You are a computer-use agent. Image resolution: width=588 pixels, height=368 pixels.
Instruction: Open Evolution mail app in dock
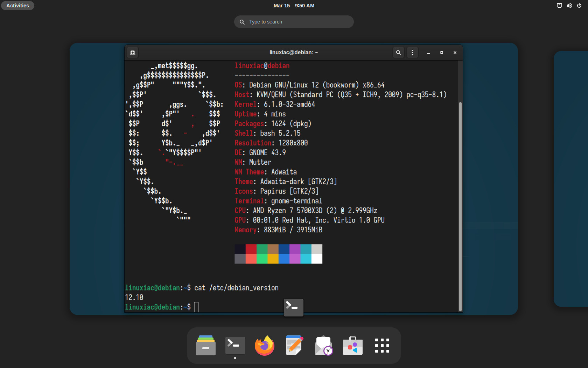pyautogui.click(x=323, y=346)
